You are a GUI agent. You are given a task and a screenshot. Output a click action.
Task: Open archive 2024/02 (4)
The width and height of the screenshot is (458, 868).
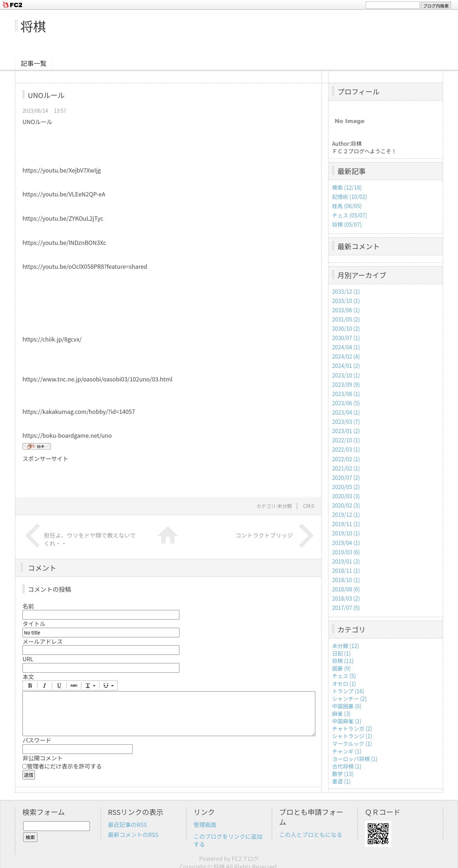pyautogui.click(x=346, y=356)
